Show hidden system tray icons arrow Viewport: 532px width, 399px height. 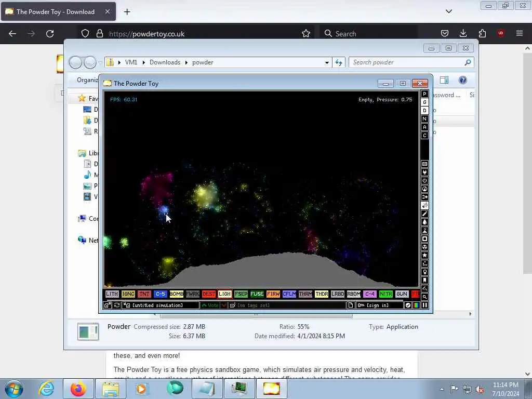[x=442, y=389]
